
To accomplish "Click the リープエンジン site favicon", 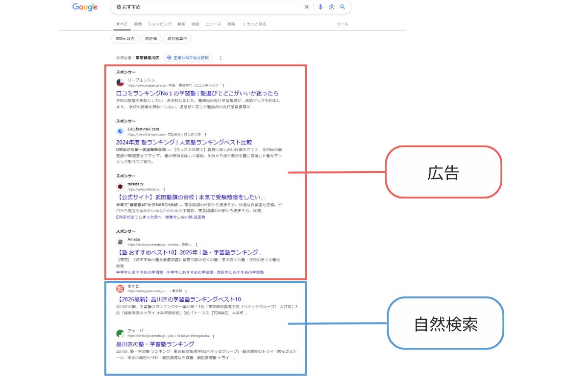I will [120, 82].
